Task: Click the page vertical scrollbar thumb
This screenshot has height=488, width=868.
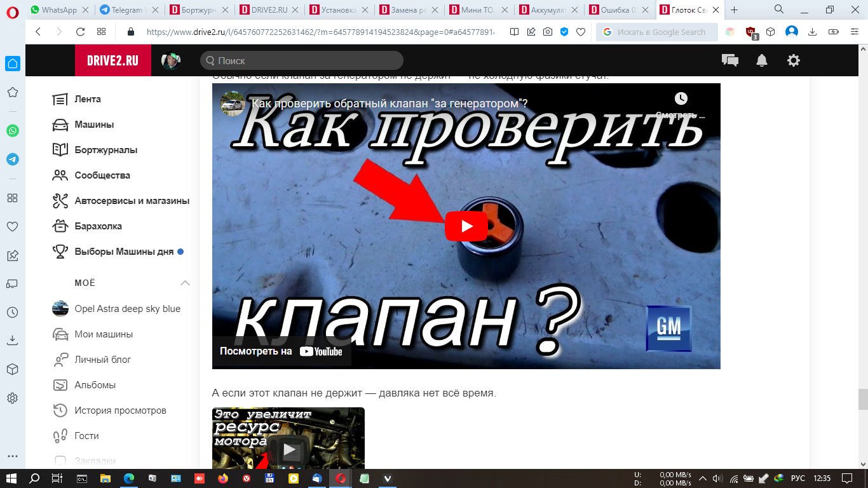Action: click(862, 400)
